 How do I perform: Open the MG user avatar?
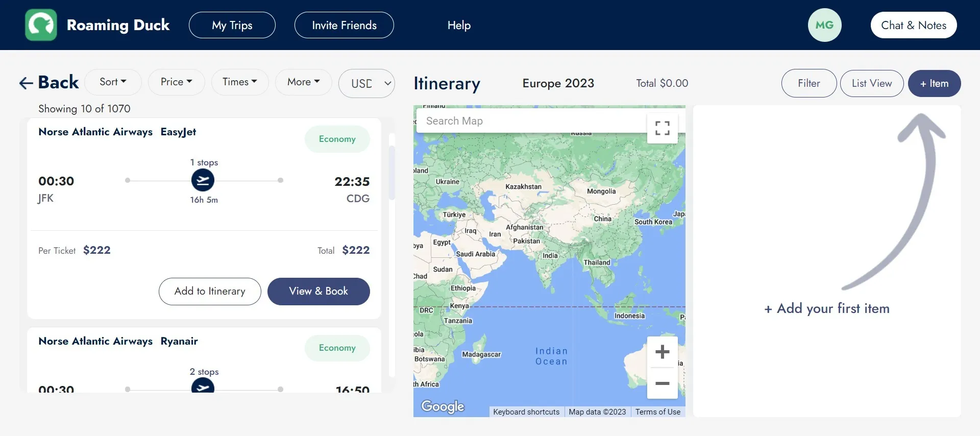coord(824,25)
